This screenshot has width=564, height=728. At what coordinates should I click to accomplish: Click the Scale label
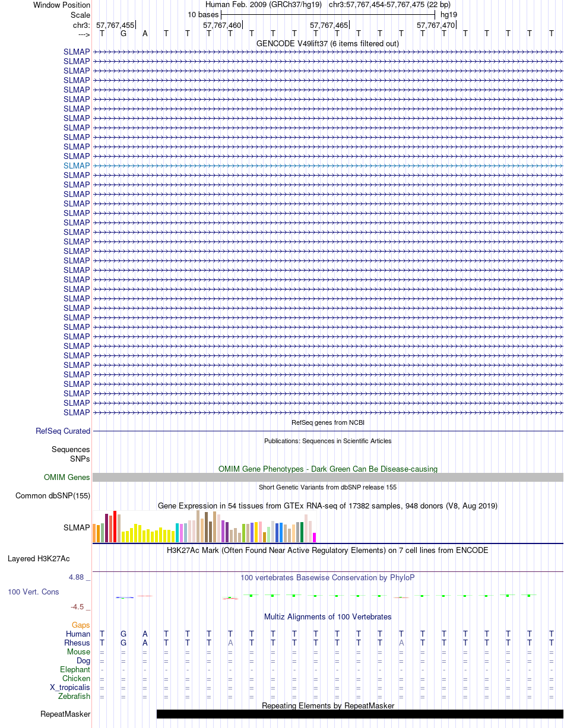click(80, 15)
